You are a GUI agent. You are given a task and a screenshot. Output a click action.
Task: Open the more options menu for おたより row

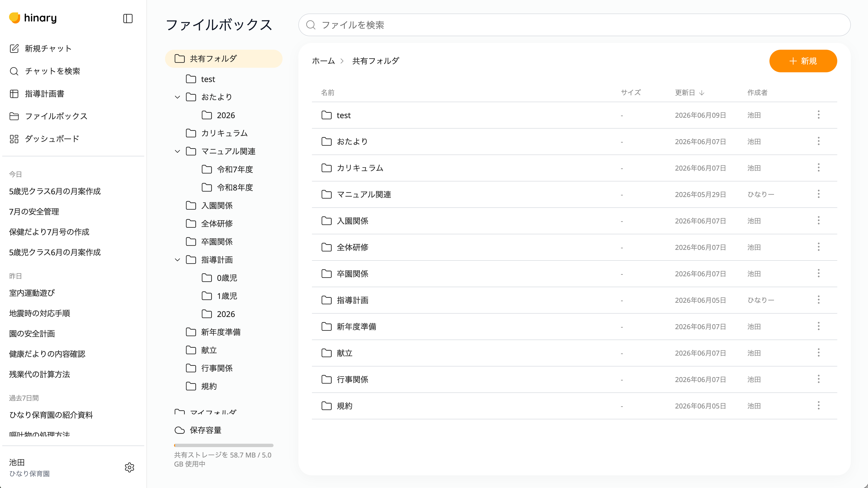[x=818, y=141]
